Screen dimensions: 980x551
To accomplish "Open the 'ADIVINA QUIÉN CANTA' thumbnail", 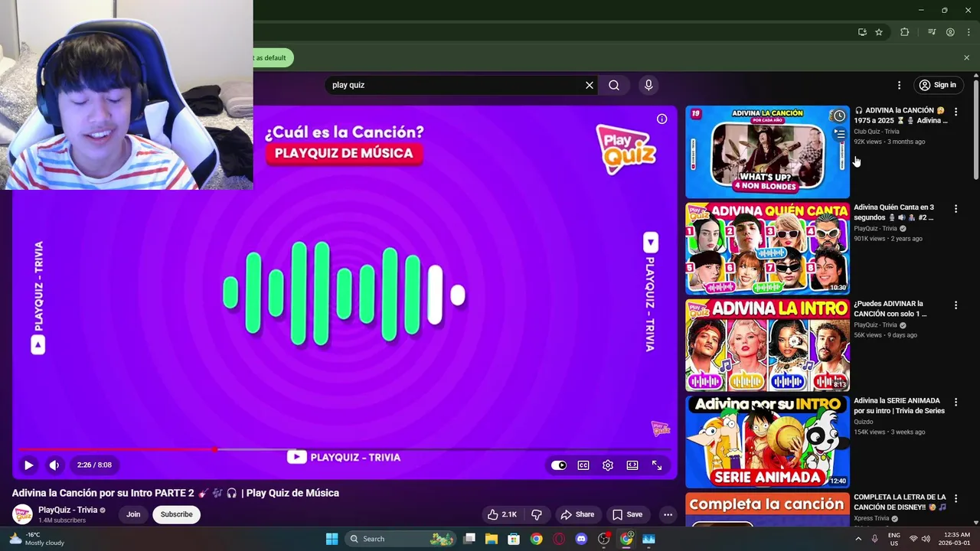I will pyautogui.click(x=767, y=248).
